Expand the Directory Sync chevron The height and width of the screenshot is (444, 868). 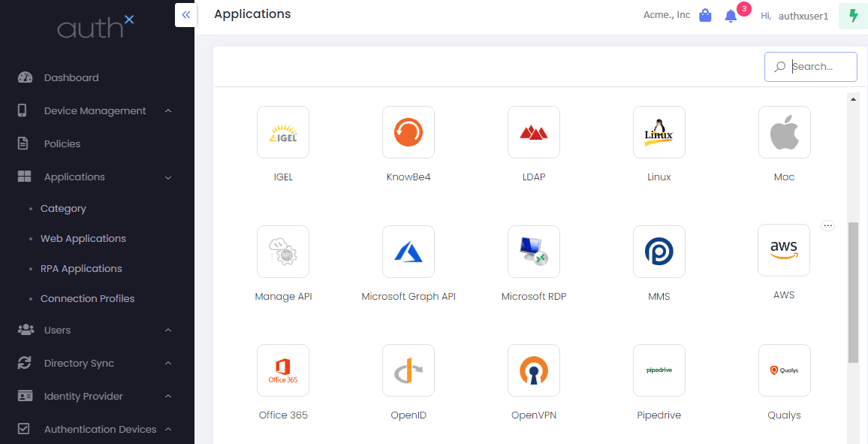click(168, 363)
